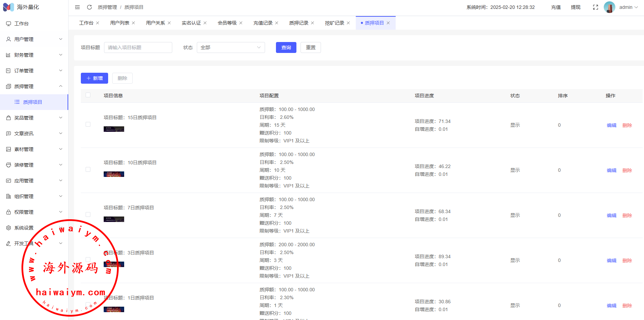644x320 pixels.
Task: Open 系统设置 in the sidebar
Action: (24, 228)
